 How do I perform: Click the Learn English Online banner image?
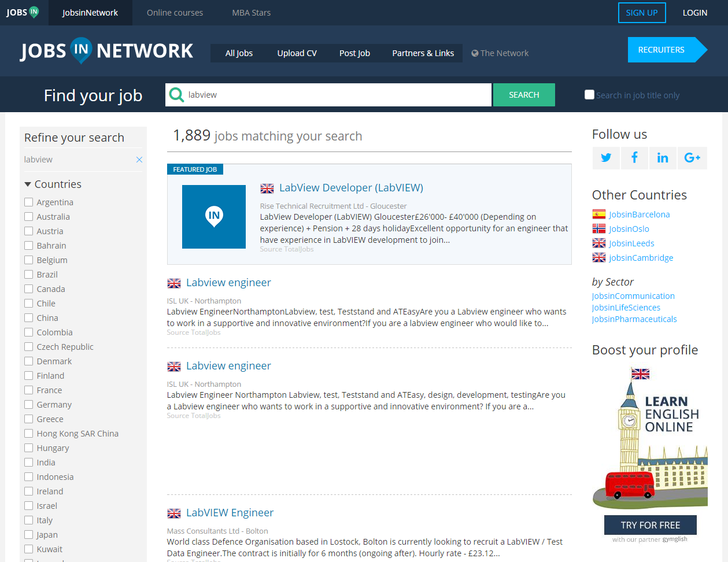click(650, 438)
